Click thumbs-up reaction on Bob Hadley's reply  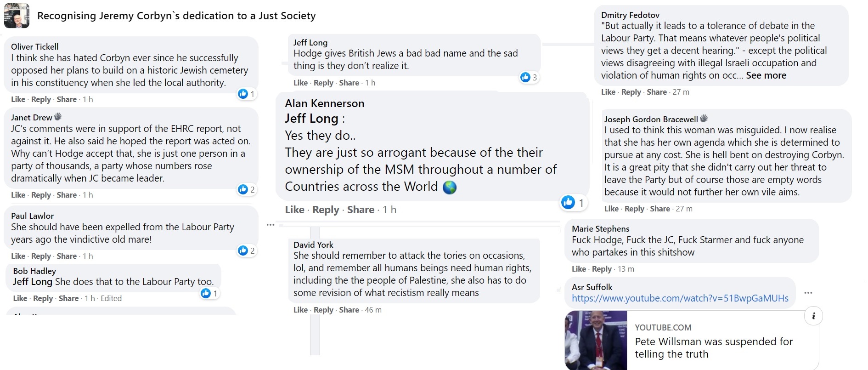[206, 293]
